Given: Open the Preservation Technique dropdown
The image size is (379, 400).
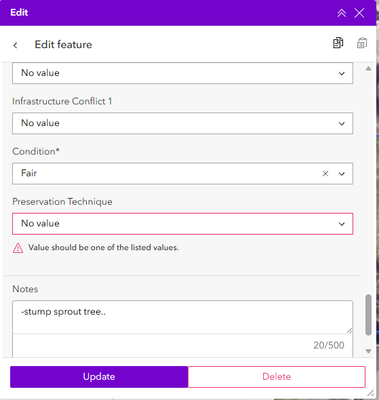Looking at the screenshot, I should (183, 224).
